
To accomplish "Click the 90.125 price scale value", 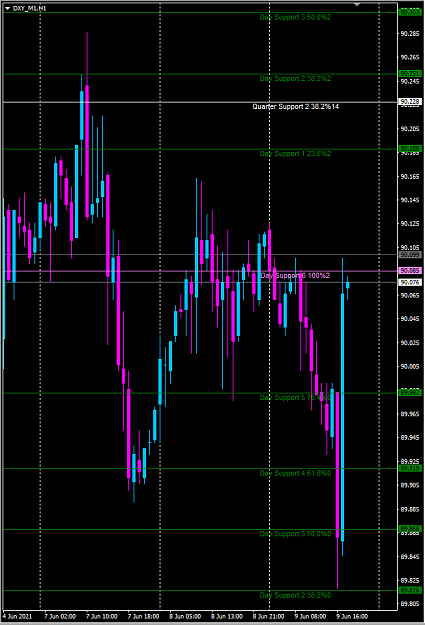I will [x=410, y=224].
